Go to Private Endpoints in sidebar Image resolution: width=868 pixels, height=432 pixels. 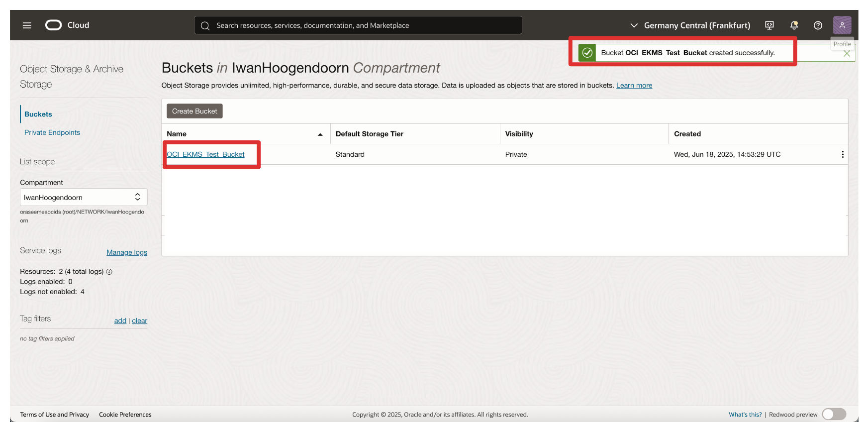pyautogui.click(x=52, y=132)
